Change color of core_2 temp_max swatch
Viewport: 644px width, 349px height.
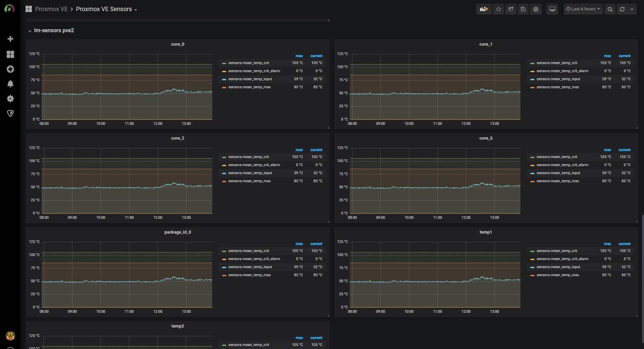[224, 182]
